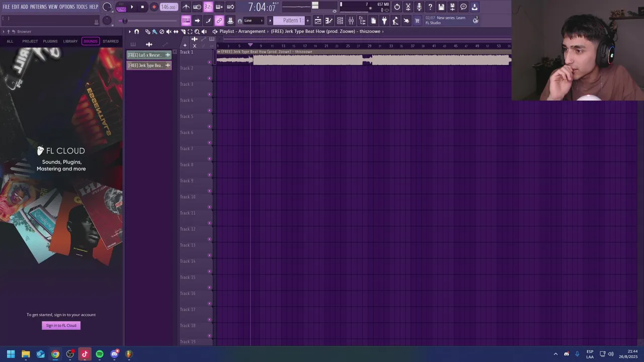Open the Piano roll view icon
The height and width of the screenshot is (362, 644).
[x=329, y=21]
